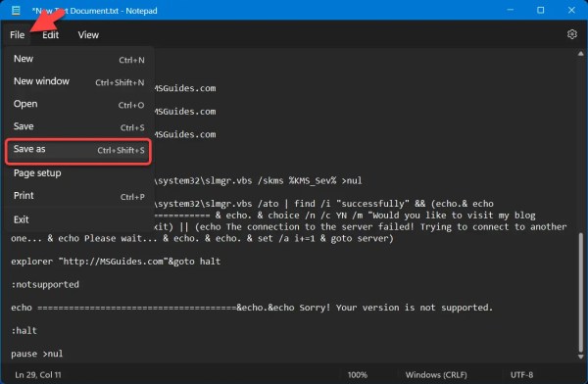Click the 'one... & echo Please wait...' line
Viewport: 588px width, 384px height.
tap(202, 238)
